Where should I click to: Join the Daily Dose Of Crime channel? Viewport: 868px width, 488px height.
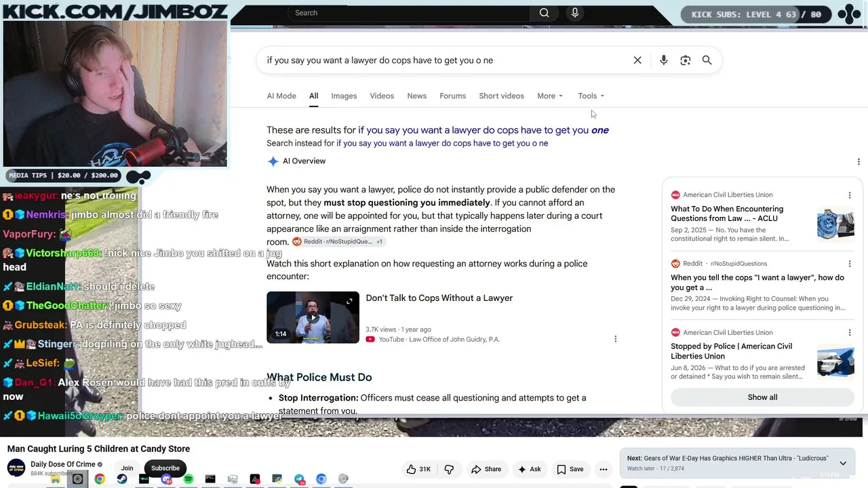click(127, 468)
